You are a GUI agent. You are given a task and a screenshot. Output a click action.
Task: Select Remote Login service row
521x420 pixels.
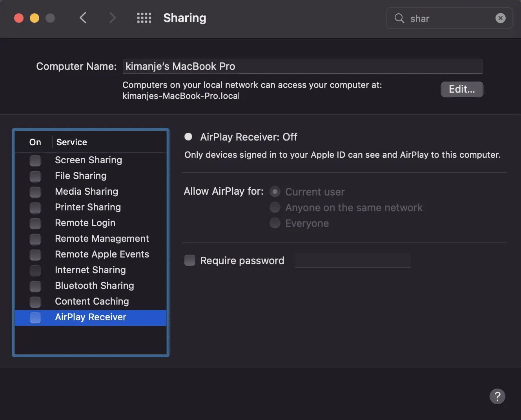(91, 223)
